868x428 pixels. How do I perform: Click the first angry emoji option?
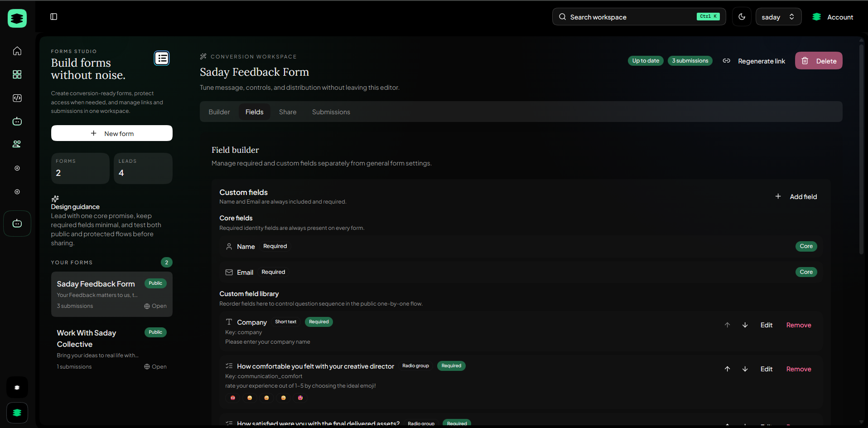click(233, 398)
